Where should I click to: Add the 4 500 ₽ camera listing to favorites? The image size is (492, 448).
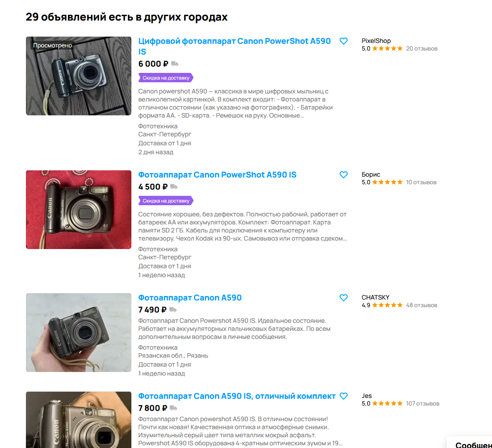coord(344,175)
